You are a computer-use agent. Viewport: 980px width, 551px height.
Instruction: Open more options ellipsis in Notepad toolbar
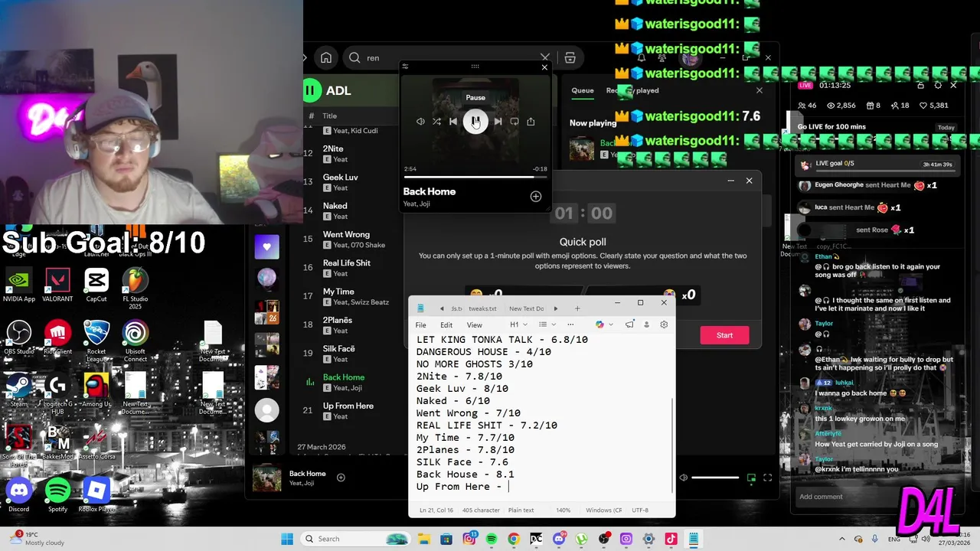pyautogui.click(x=570, y=324)
